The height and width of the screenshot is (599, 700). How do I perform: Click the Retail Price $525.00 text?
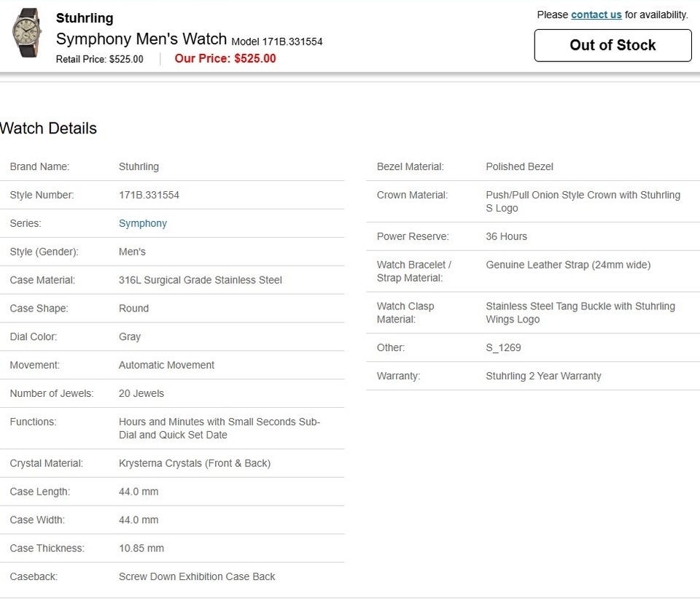pyautogui.click(x=100, y=59)
